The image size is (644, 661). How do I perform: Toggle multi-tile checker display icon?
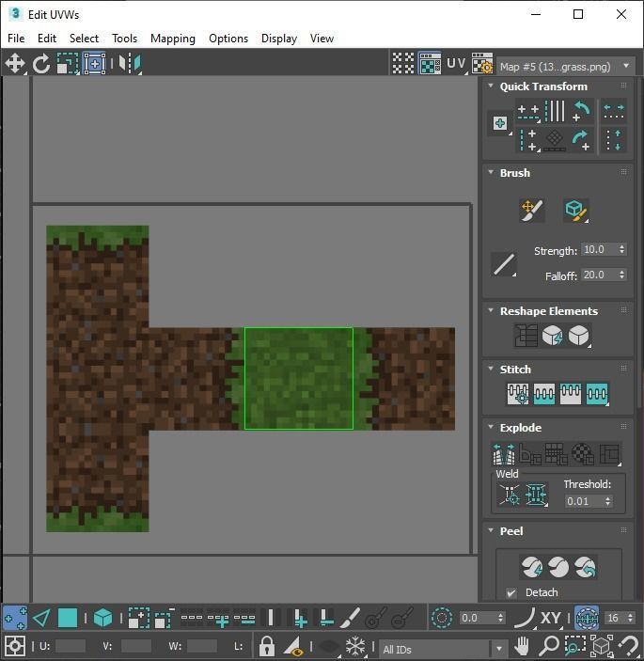point(403,64)
